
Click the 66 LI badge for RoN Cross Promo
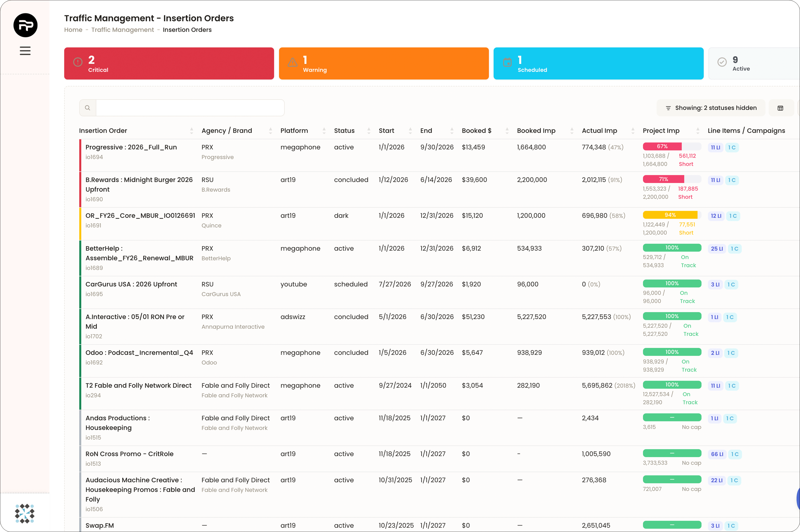(x=717, y=454)
